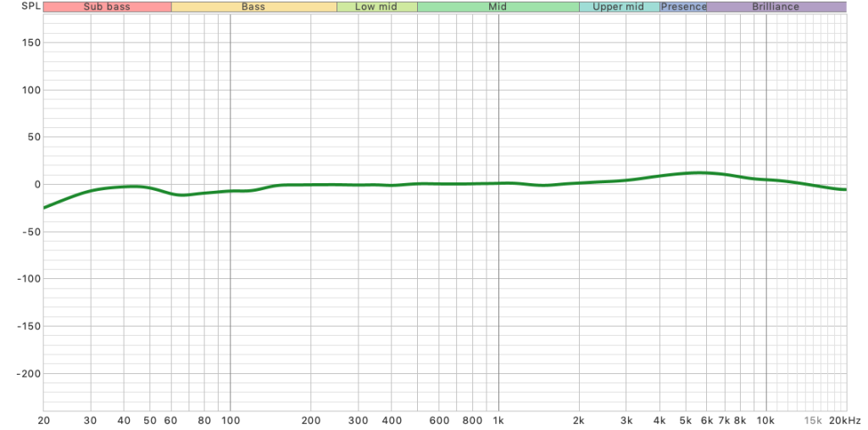Click the 600 Hz frequency label
The image size is (868, 430).
point(439,421)
